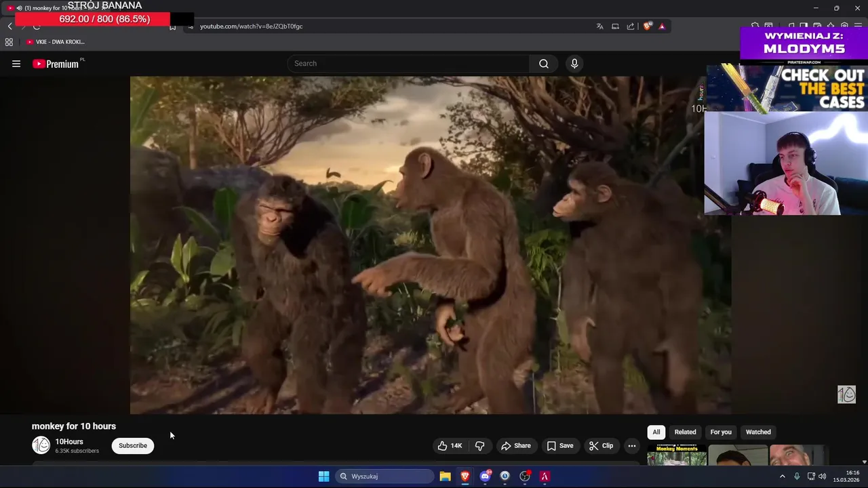
Task: Open the browser apps grid icon
Action: (9, 42)
